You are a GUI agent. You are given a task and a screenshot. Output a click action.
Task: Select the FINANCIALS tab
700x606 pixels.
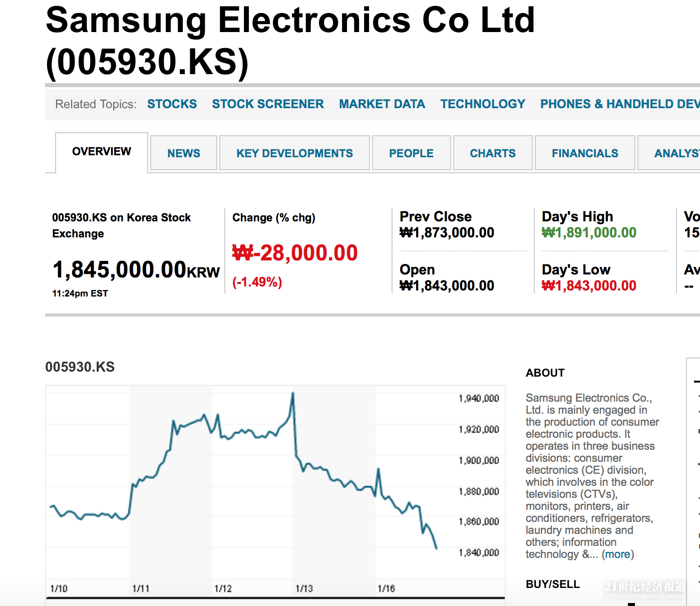pyautogui.click(x=585, y=153)
